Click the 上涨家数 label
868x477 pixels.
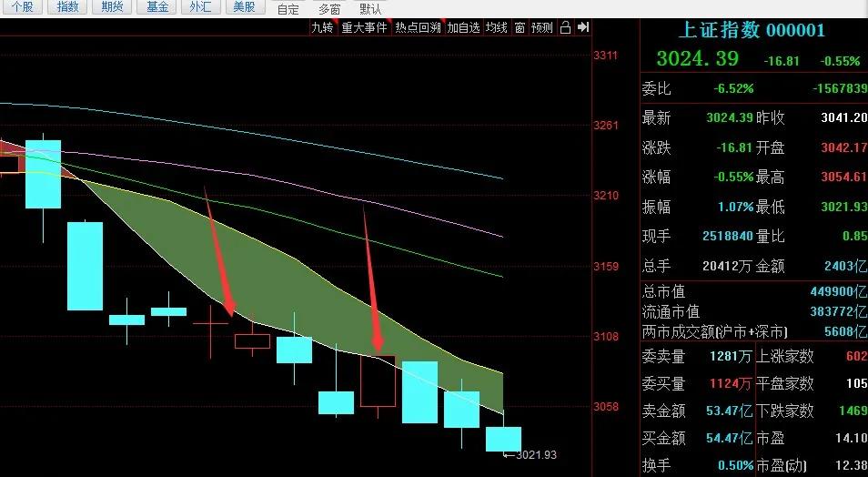pos(785,356)
